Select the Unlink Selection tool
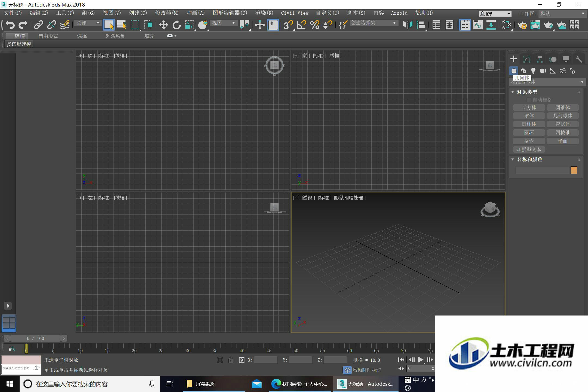 click(51, 25)
